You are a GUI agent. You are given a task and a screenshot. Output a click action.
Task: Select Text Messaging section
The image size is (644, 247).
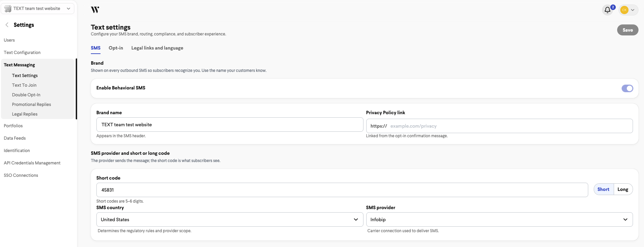click(x=19, y=65)
